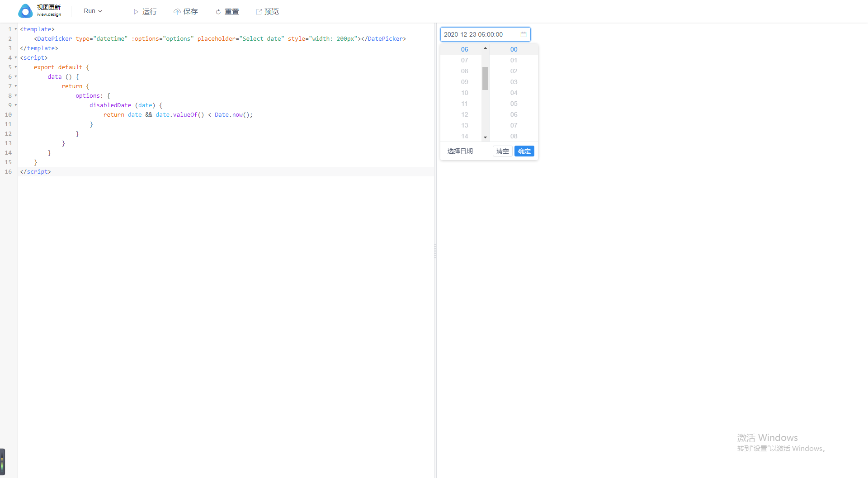Click the hour column scrollbar thumb

coord(485,79)
